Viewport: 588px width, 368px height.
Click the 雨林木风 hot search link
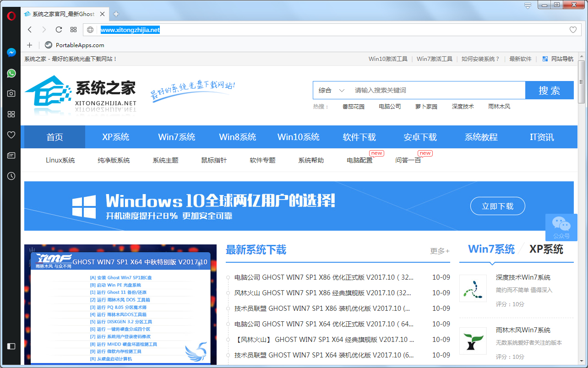click(499, 107)
